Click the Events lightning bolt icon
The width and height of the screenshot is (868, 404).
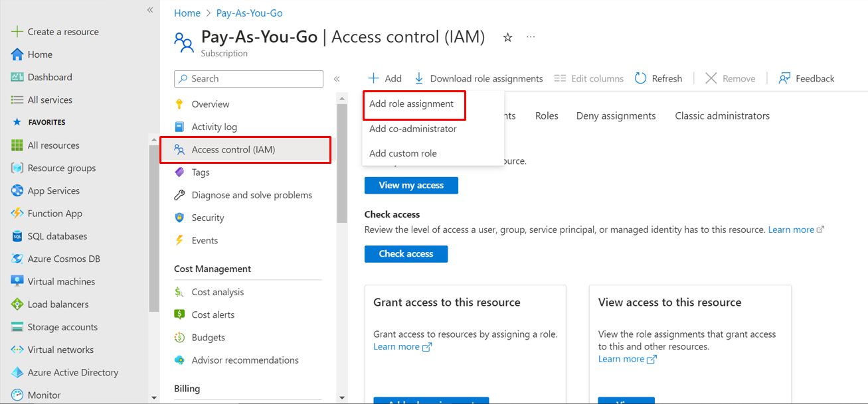tap(179, 240)
